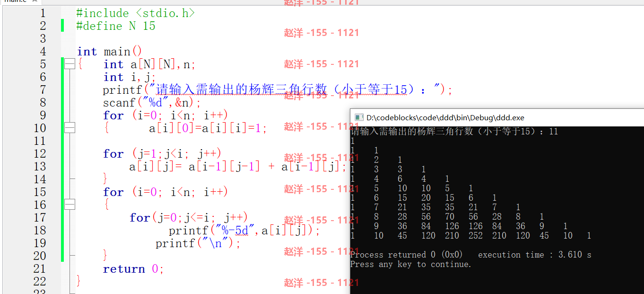Click the console row starting '1 8 28 56 70'

click(x=447, y=217)
